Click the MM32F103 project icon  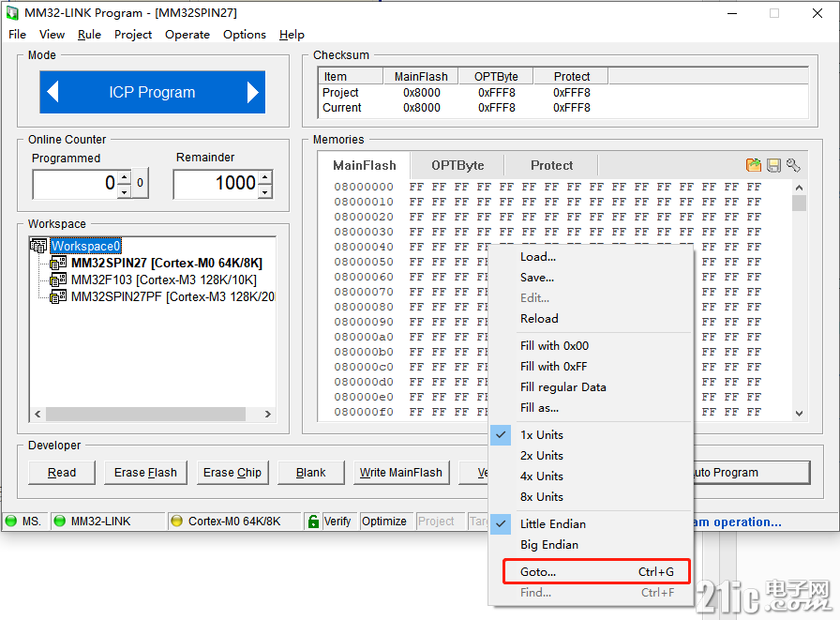coord(58,280)
